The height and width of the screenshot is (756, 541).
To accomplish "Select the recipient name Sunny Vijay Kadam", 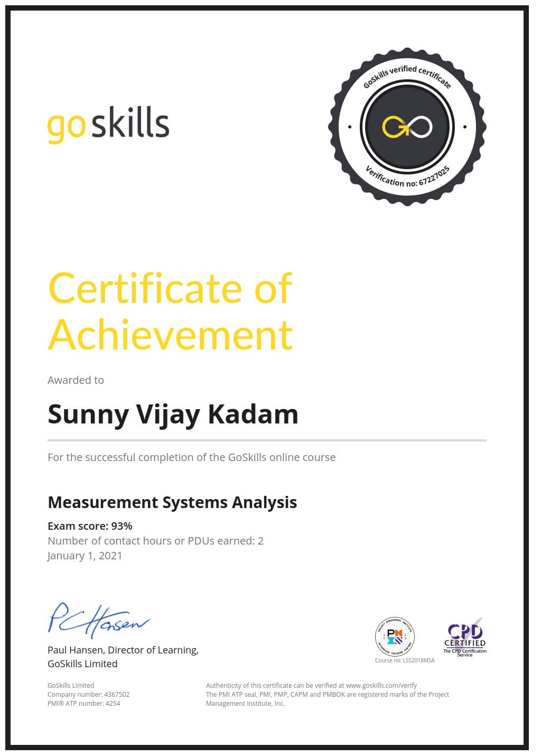I will [173, 414].
